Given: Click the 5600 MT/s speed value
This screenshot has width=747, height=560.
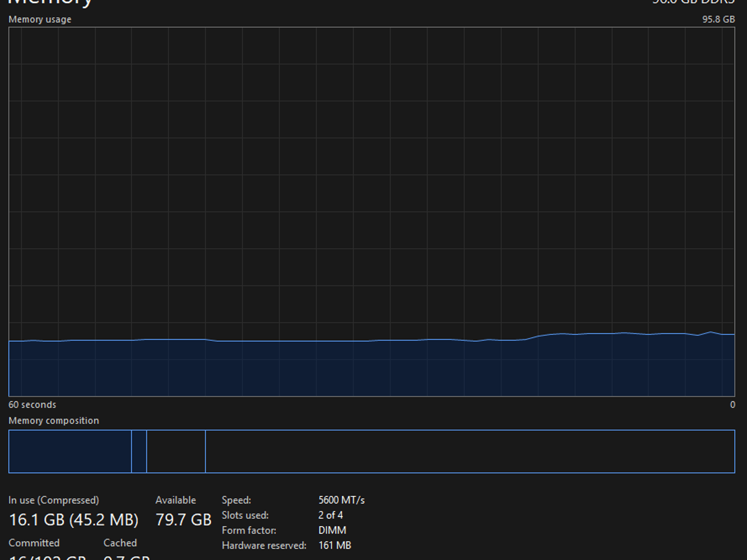Looking at the screenshot, I should 341,500.
